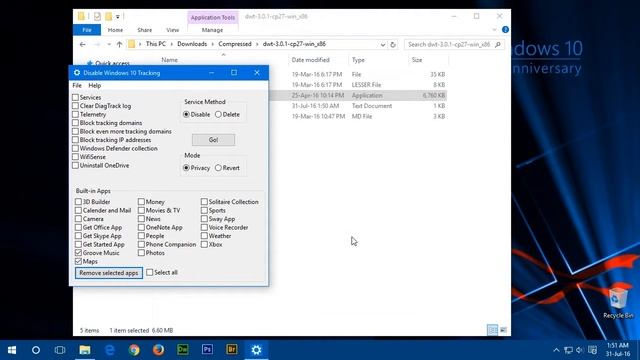Select the Revert mode radio button
The height and width of the screenshot is (360, 640).
[x=218, y=168]
